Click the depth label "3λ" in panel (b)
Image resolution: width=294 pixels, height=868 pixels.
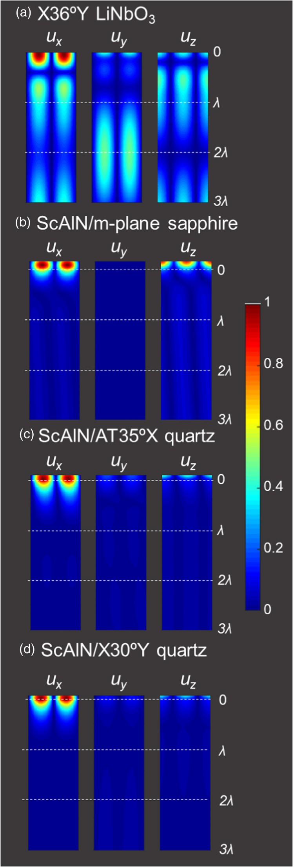(x=225, y=420)
